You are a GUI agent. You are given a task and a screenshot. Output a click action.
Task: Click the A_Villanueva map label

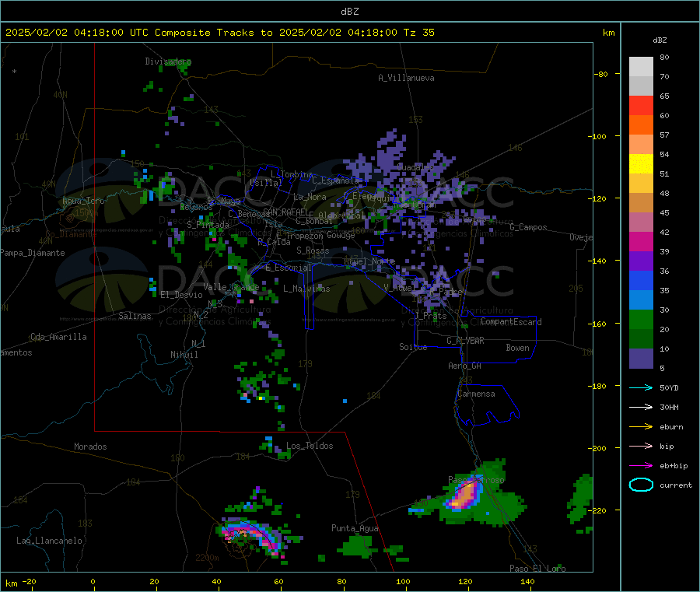point(406,78)
